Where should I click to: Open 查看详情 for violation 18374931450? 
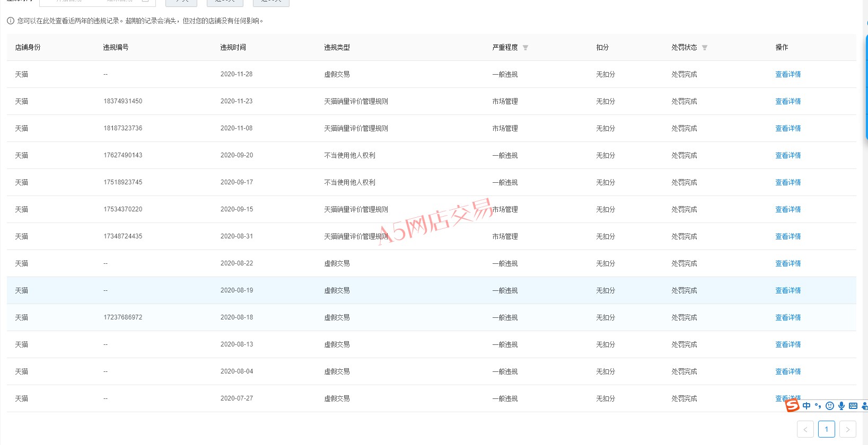coord(788,102)
